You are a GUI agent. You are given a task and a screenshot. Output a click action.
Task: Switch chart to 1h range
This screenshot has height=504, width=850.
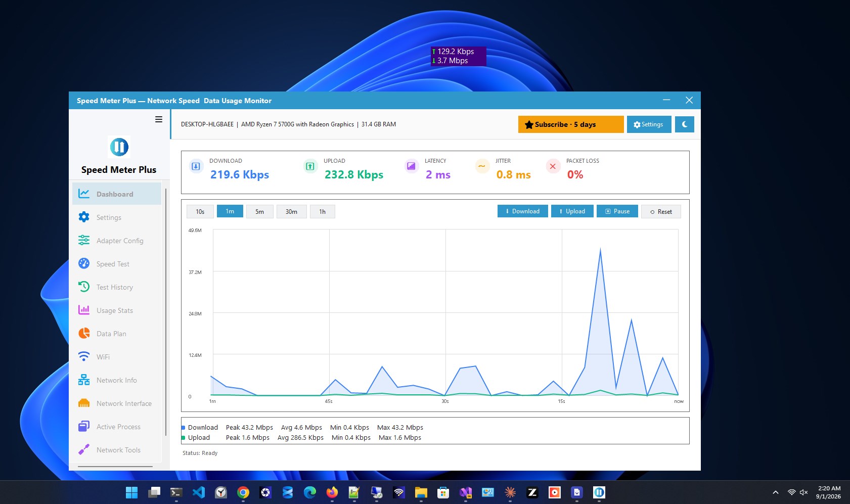pyautogui.click(x=323, y=211)
